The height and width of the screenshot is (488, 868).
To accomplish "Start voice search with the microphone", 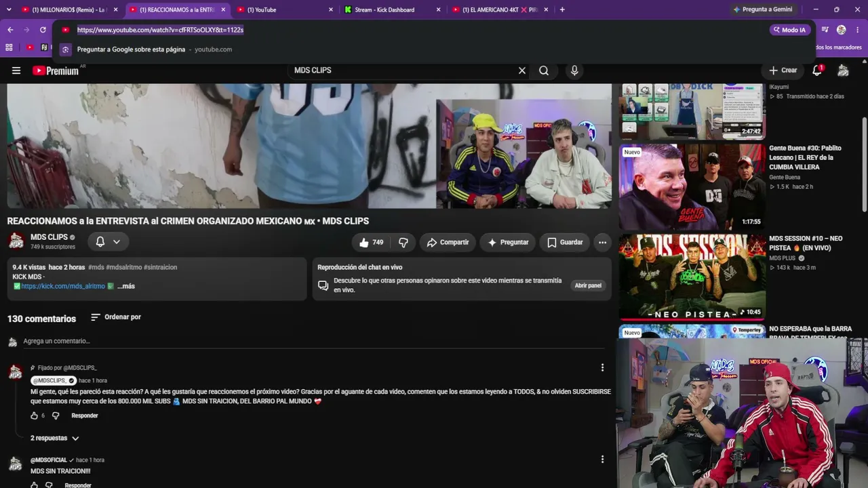I will [574, 70].
